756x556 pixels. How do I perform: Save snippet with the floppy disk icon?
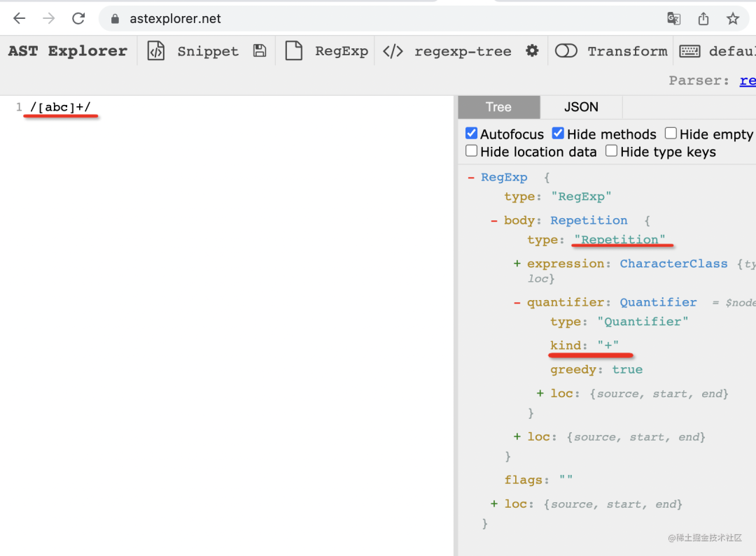click(260, 50)
